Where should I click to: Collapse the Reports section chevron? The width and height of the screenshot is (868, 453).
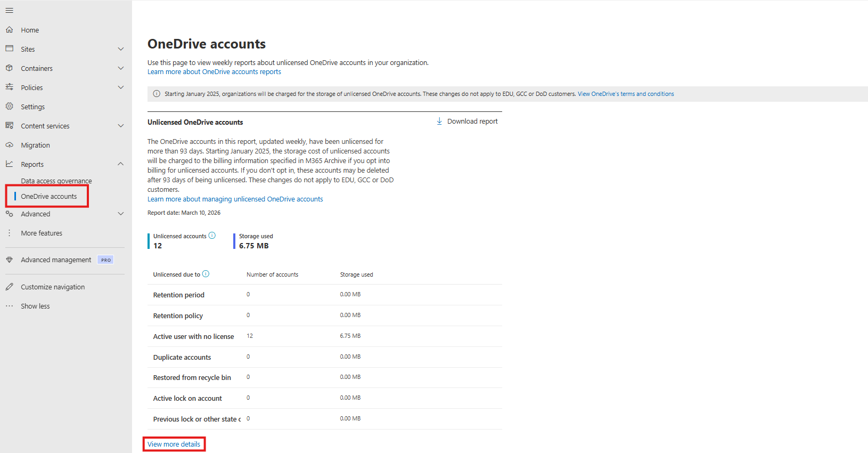(x=121, y=164)
